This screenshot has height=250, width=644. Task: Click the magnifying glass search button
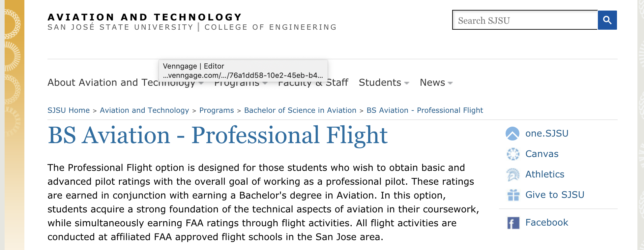[607, 20]
